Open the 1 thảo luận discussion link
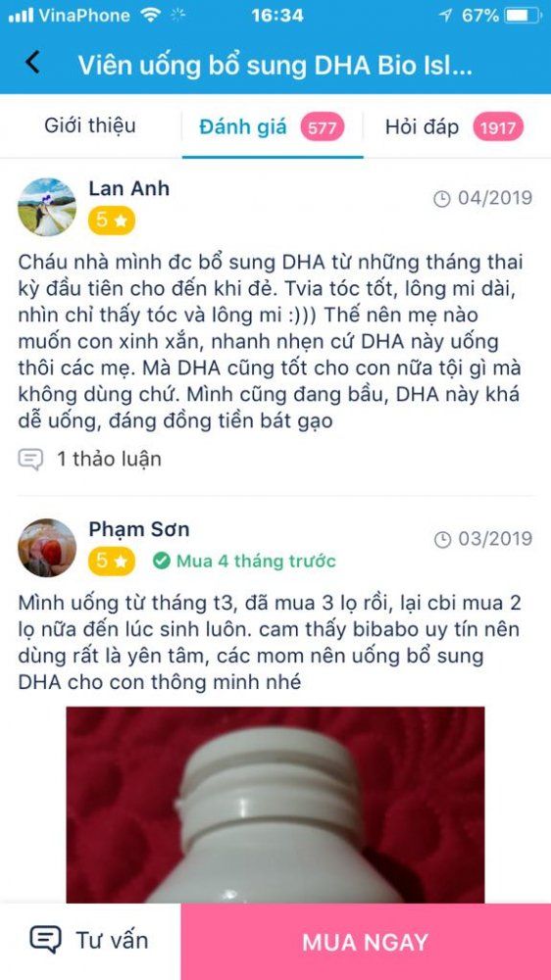Viewport: 551px width, 980px height. [109, 460]
